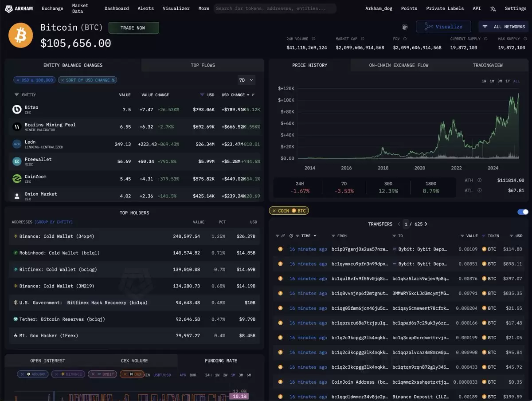Click the Bitso entity logo
Viewport: 532px width, 401px height.
[x=17, y=110]
